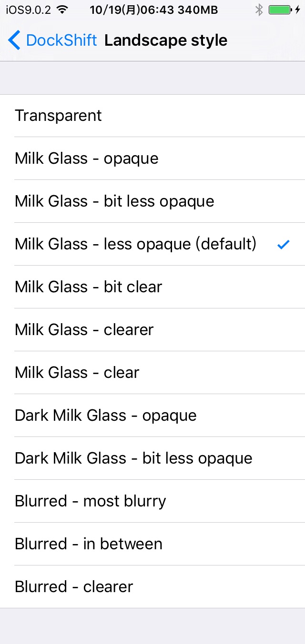Tap the blue back chevron icon

[14, 40]
